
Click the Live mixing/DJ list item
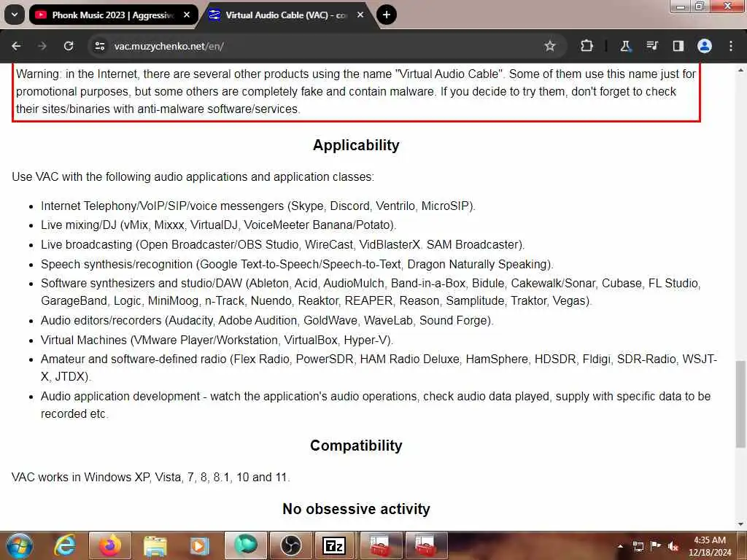[218, 225]
